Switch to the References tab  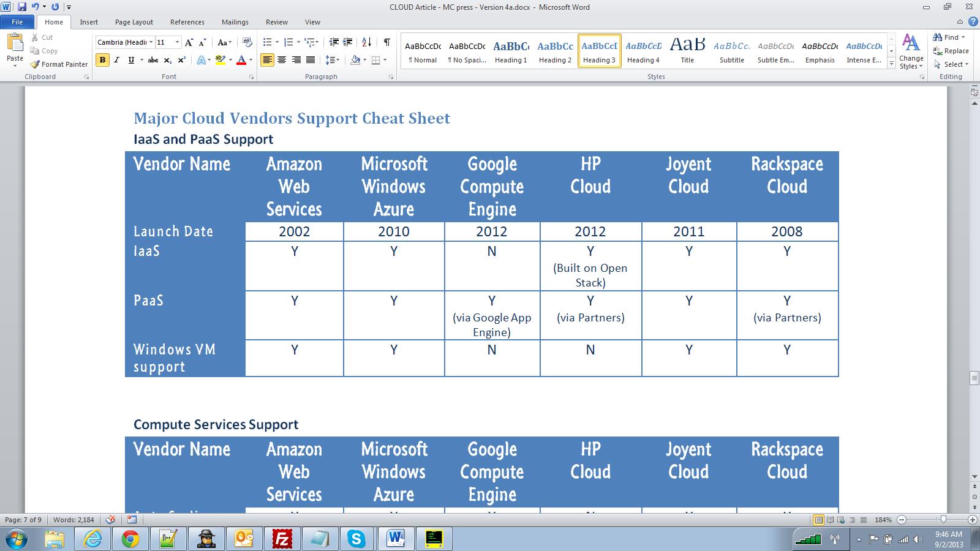(187, 22)
